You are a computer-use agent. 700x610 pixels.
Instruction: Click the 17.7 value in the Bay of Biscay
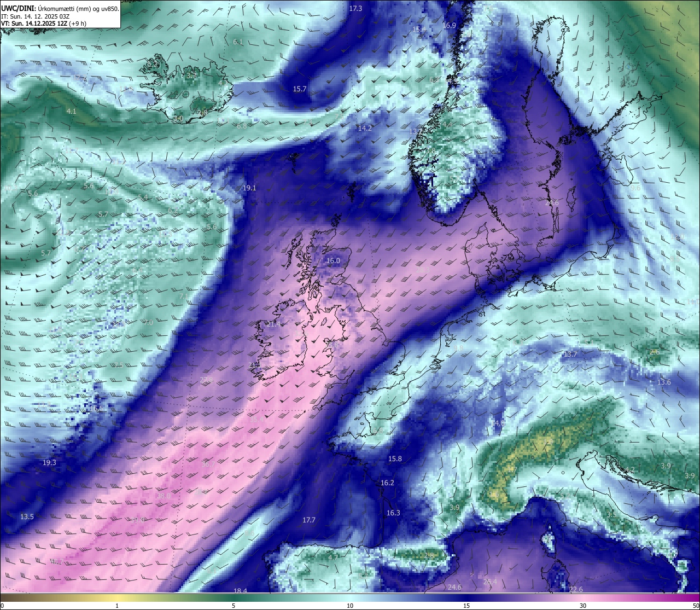(309, 520)
